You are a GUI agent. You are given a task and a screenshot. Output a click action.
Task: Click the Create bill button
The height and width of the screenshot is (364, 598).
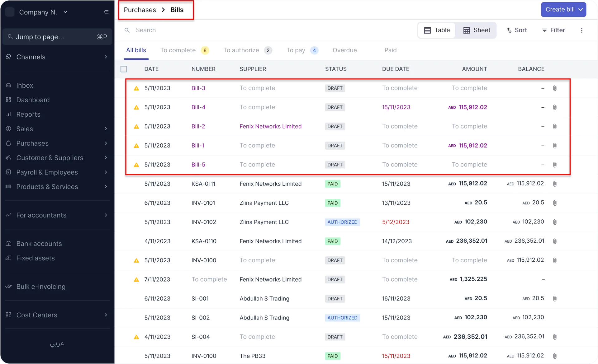click(x=563, y=9)
